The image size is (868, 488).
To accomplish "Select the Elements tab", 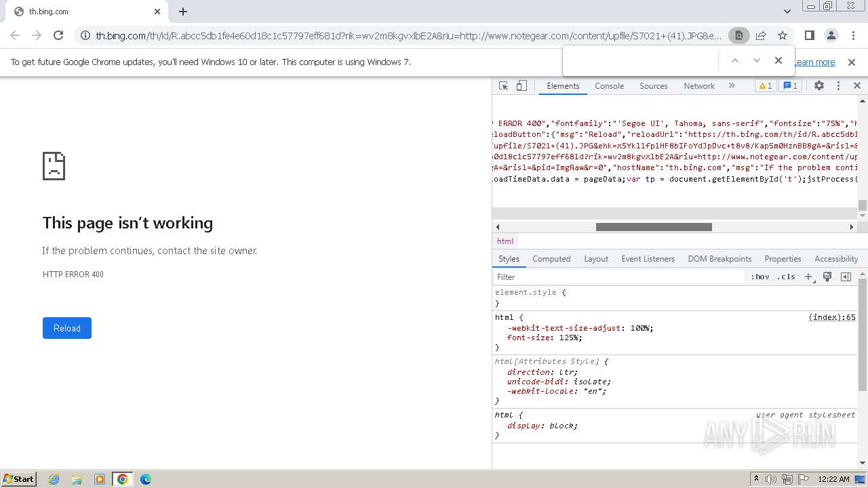I will (563, 86).
